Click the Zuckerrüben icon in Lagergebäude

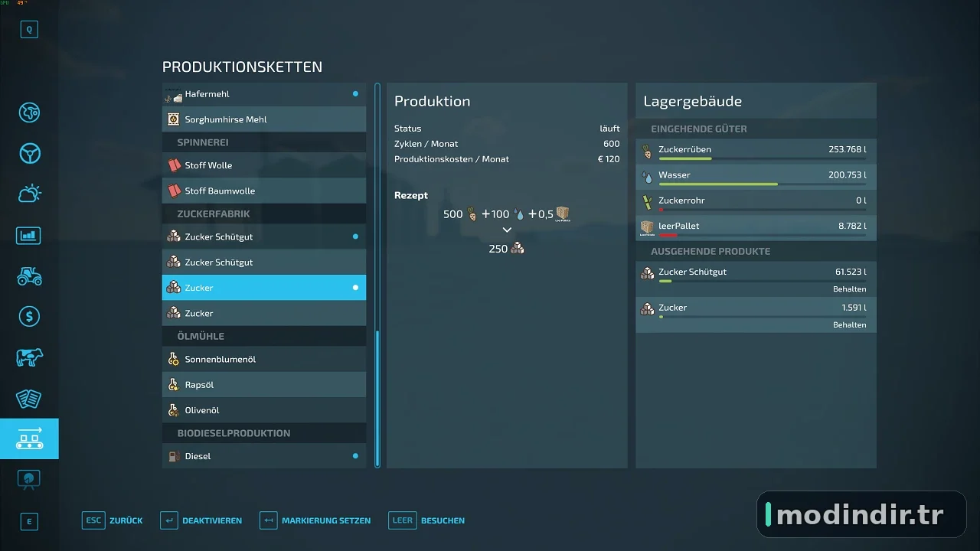[x=647, y=151]
